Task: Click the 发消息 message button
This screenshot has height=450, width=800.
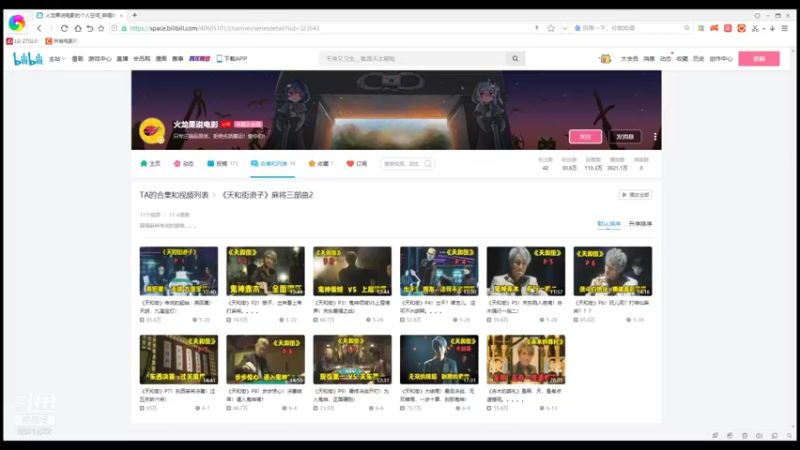Action: pyautogui.click(x=625, y=137)
